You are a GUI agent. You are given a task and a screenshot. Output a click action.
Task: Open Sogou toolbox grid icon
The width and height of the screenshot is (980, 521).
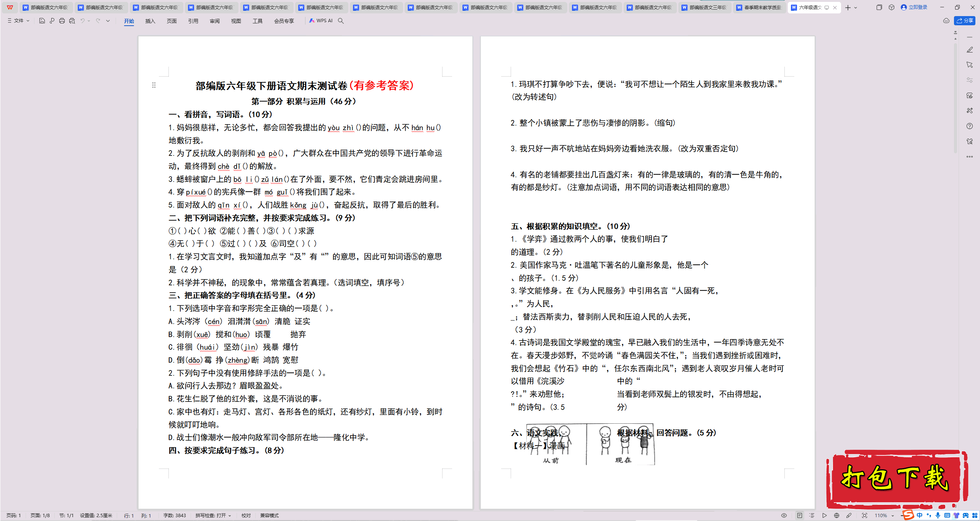pyautogui.click(x=975, y=516)
